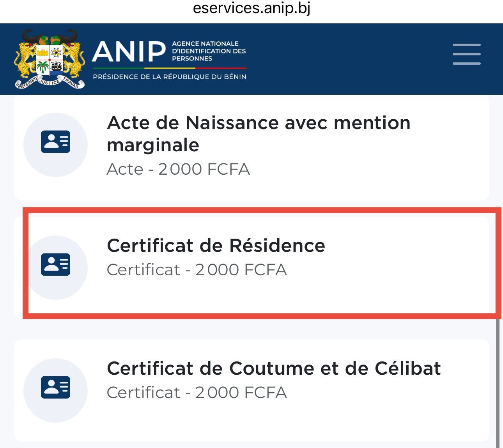
Task: Click the ID card icon for Acte de Naissance
Action: pos(55,142)
